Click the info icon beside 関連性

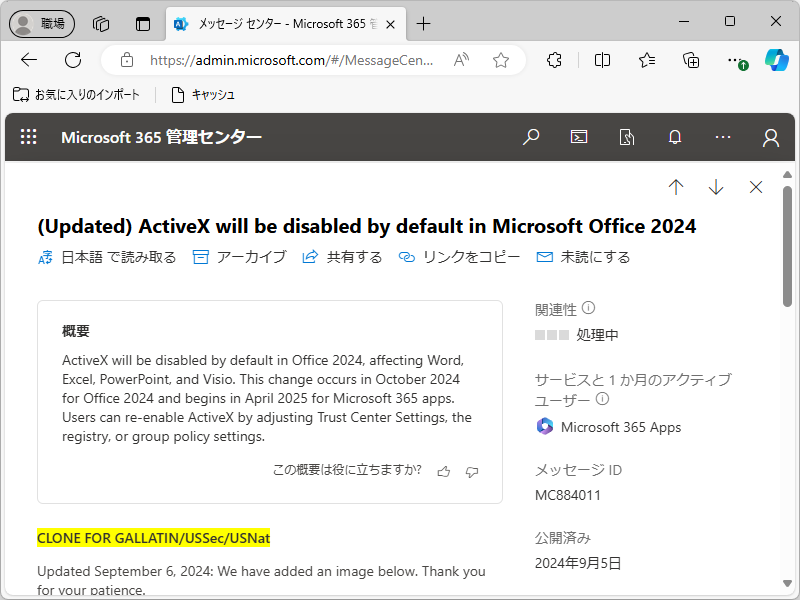pos(588,308)
